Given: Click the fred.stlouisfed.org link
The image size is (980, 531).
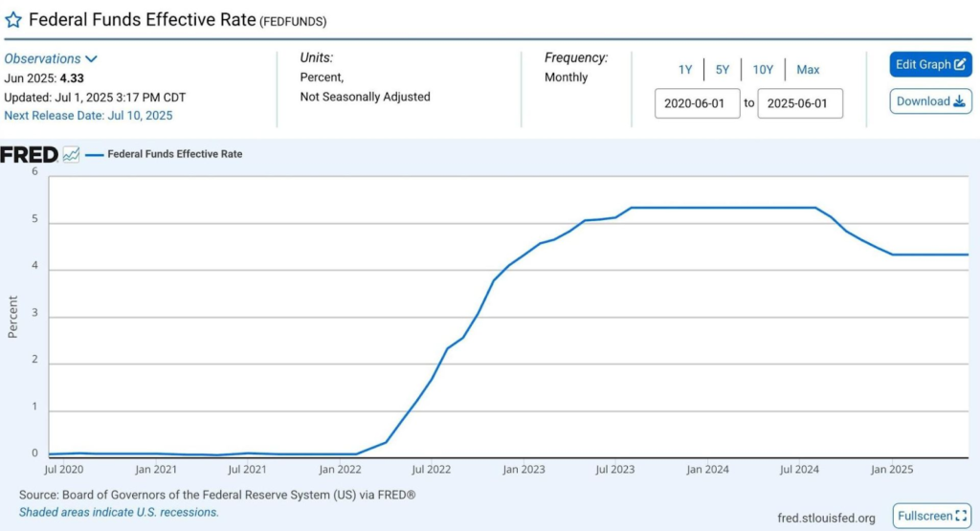Looking at the screenshot, I should tap(826, 518).
